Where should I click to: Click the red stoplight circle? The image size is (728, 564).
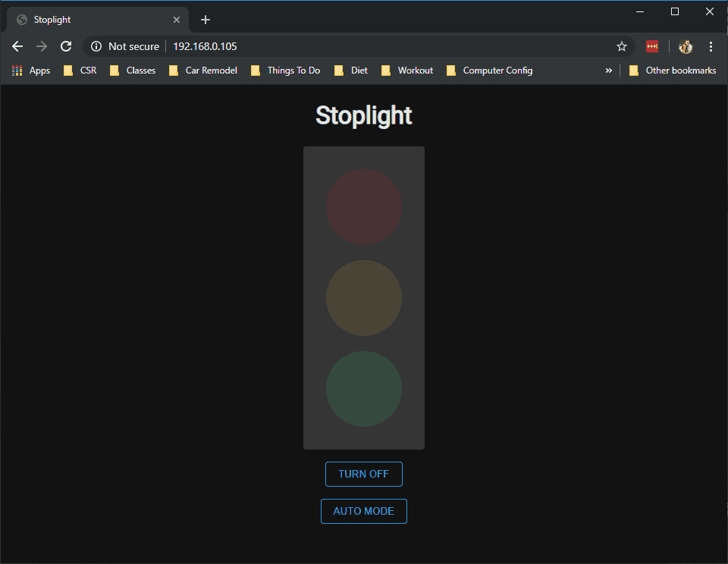coord(364,207)
